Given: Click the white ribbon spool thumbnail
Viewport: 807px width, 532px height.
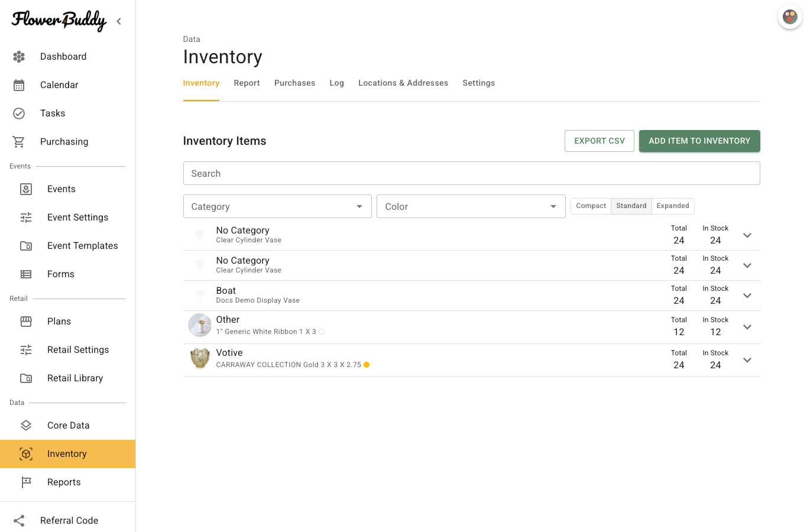Looking at the screenshot, I should (x=200, y=325).
